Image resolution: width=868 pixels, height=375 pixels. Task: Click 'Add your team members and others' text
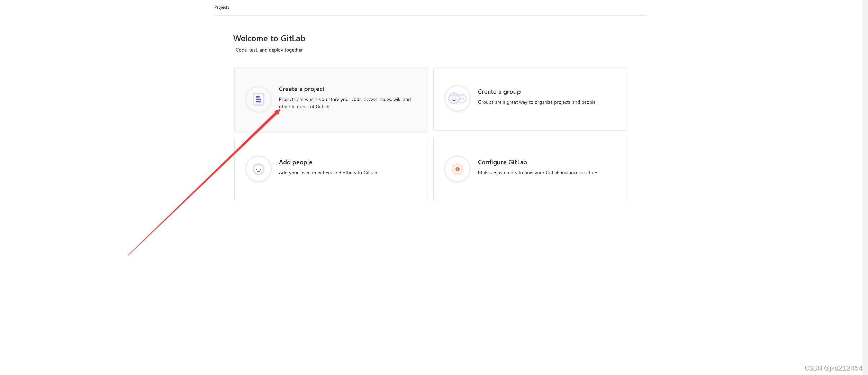coord(328,173)
